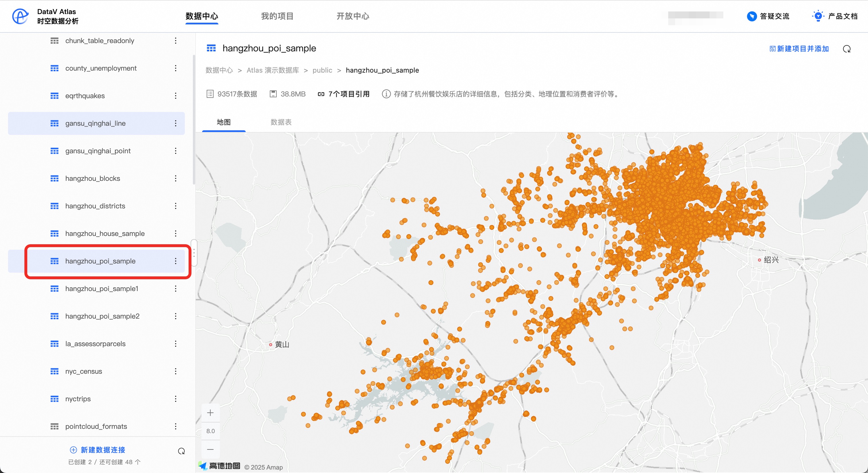Screen dimensions: 868x473
Task: Click 新建数据连接 link
Action: (x=97, y=450)
